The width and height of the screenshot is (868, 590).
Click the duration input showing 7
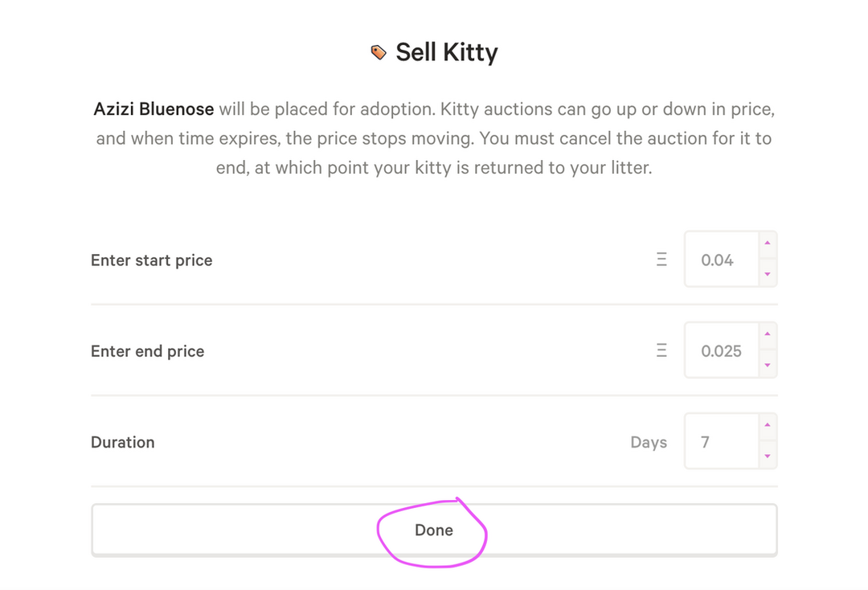pyautogui.click(x=721, y=441)
